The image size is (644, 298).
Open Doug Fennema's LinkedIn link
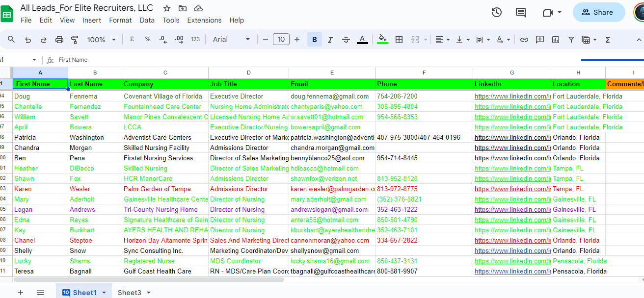(512, 97)
